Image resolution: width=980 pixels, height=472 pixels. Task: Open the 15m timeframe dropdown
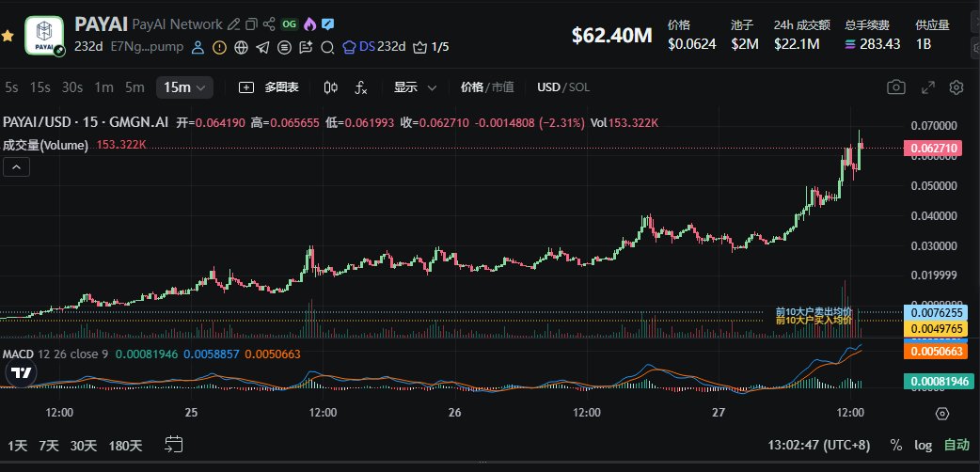point(184,87)
